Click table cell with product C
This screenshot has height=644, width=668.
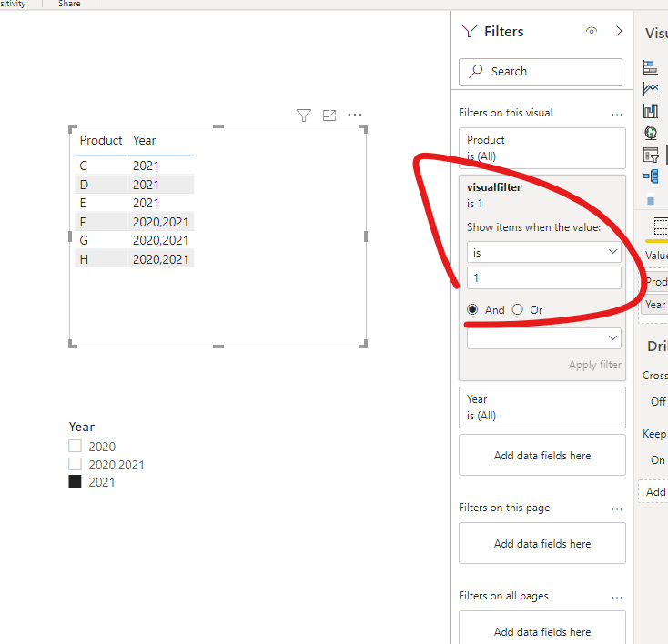pos(101,166)
